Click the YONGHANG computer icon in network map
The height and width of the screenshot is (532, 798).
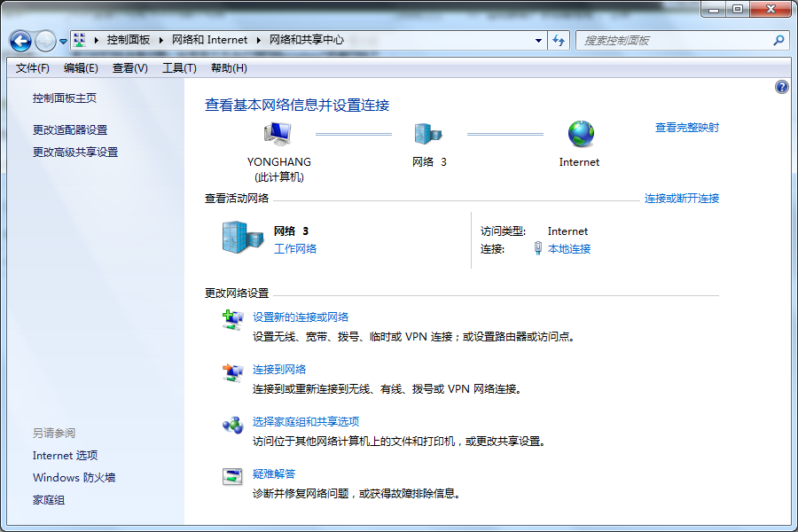[278, 133]
